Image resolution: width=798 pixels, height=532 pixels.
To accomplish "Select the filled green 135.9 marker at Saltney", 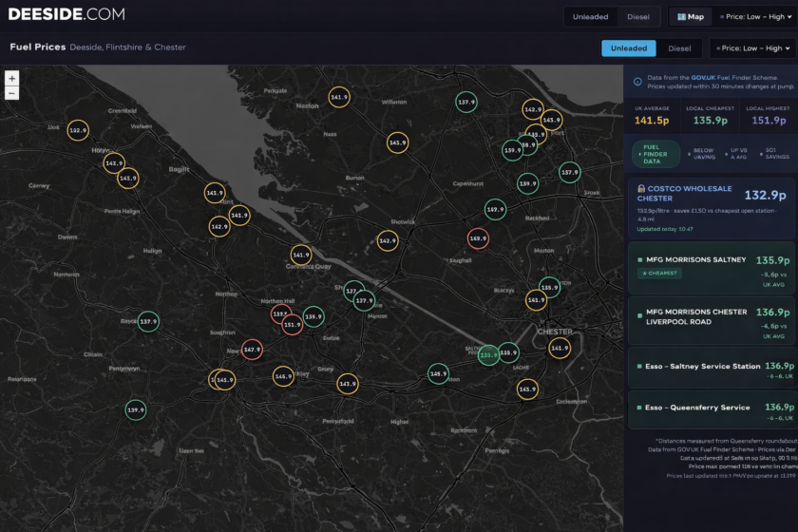I will (488, 355).
